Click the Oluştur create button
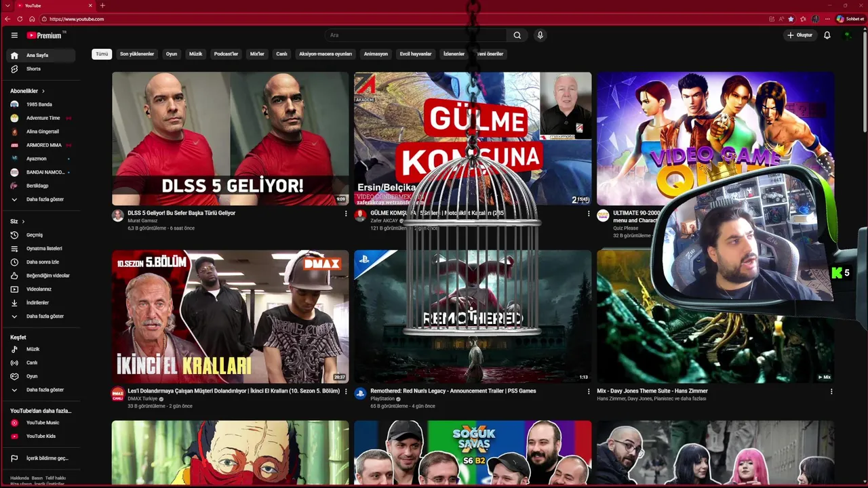This screenshot has width=868, height=488. click(800, 35)
